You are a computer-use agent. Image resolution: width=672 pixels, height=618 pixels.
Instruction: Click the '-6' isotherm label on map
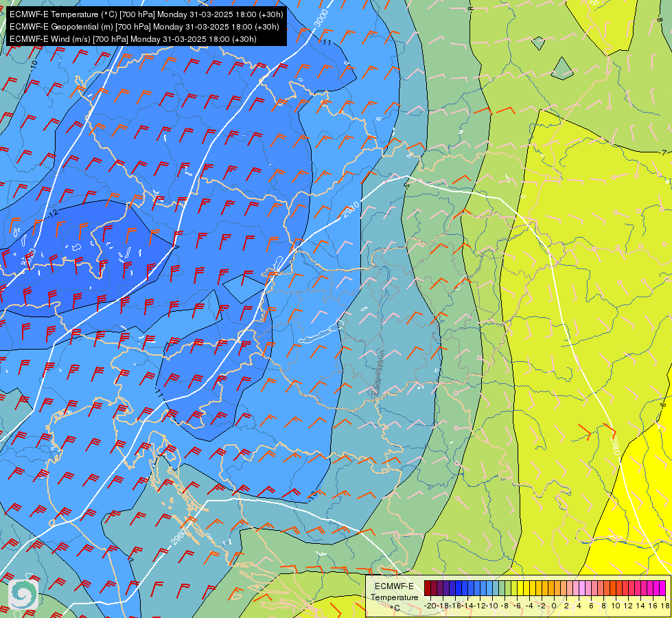(662, 406)
